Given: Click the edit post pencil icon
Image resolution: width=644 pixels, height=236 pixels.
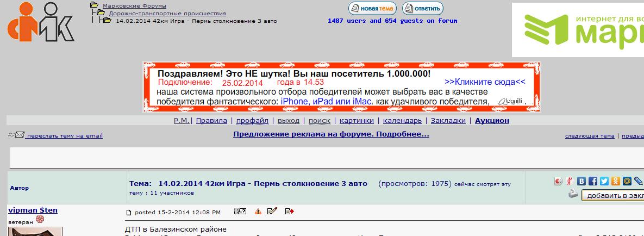Looking at the screenshot, I should pos(272,212).
